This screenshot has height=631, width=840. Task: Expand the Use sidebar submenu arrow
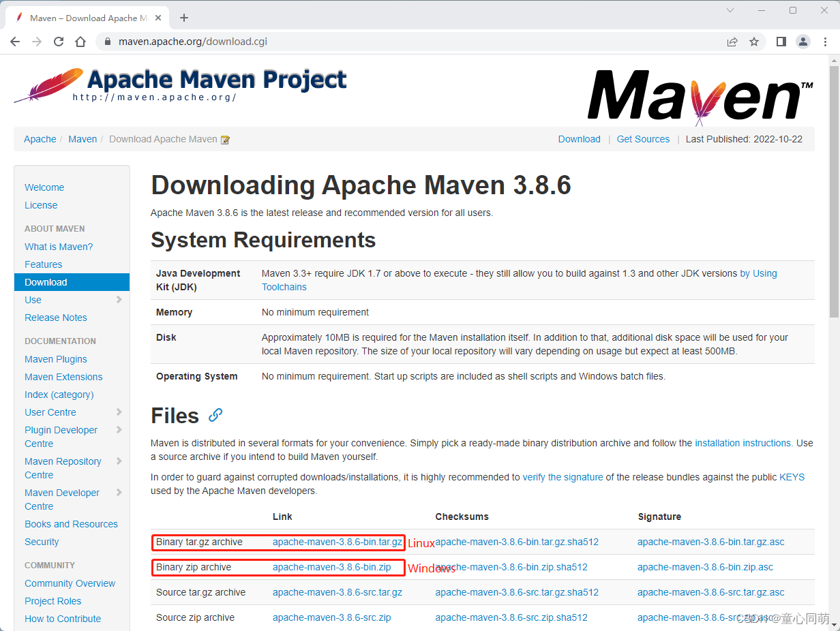(119, 300)
